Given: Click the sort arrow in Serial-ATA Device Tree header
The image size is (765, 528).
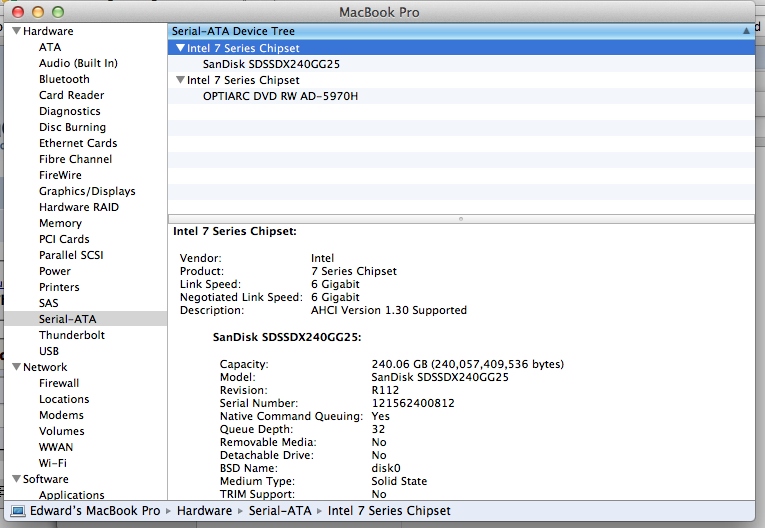Looking at the screenshot, I should 746,31.
